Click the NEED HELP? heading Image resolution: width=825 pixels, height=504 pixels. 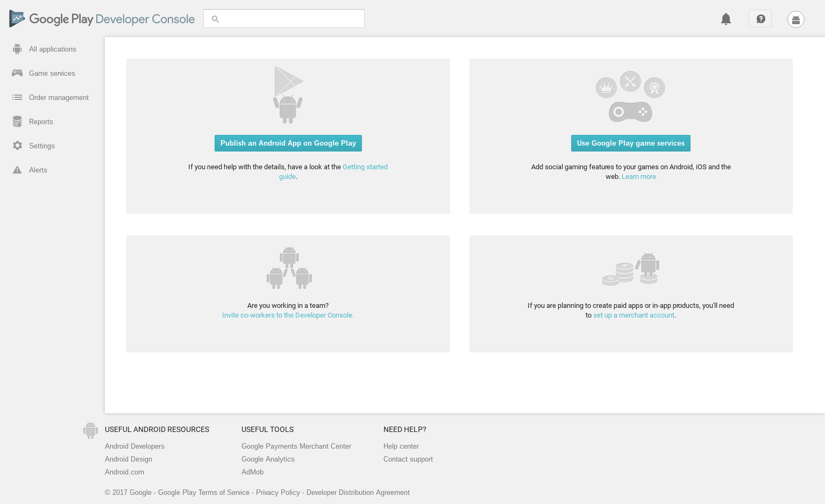(404, 430)
